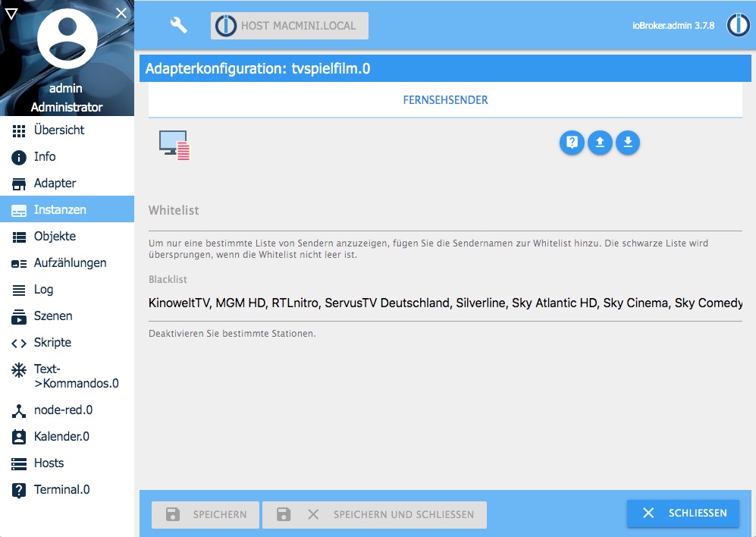Click the Übersicht grid icon
The height and width of the screenshot is (537, 756).
click(19, 130)
